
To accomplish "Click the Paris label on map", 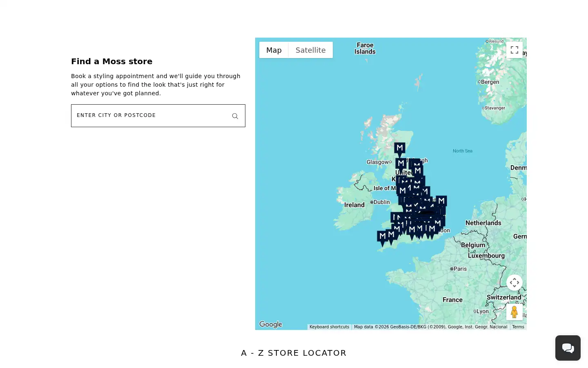I will 460,269.
